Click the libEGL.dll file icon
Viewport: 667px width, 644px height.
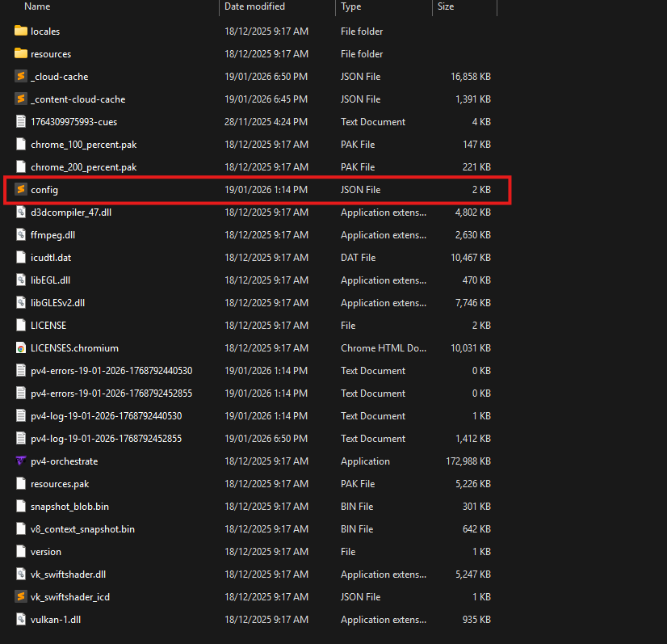point(21,280)
